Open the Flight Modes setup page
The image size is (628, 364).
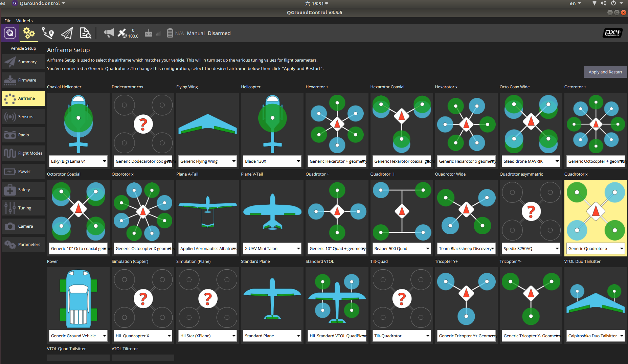coord(23,153)
